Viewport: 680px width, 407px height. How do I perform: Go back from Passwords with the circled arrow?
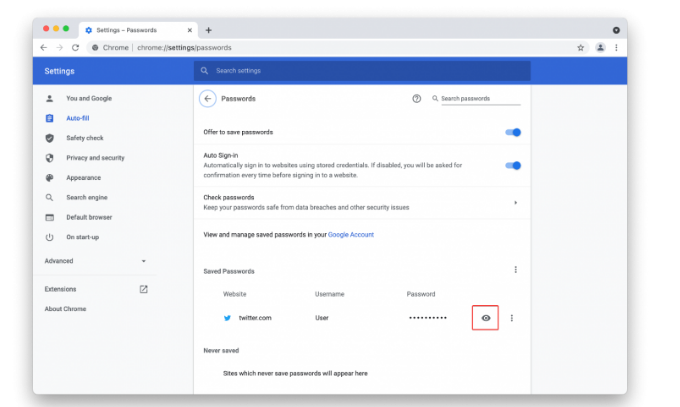[x=208, y=99]
